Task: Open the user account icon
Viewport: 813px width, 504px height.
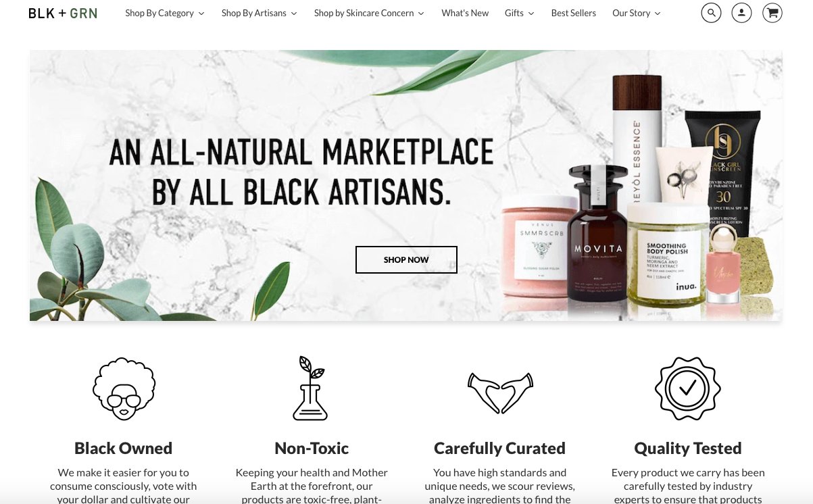Action: tap(741, 13)
